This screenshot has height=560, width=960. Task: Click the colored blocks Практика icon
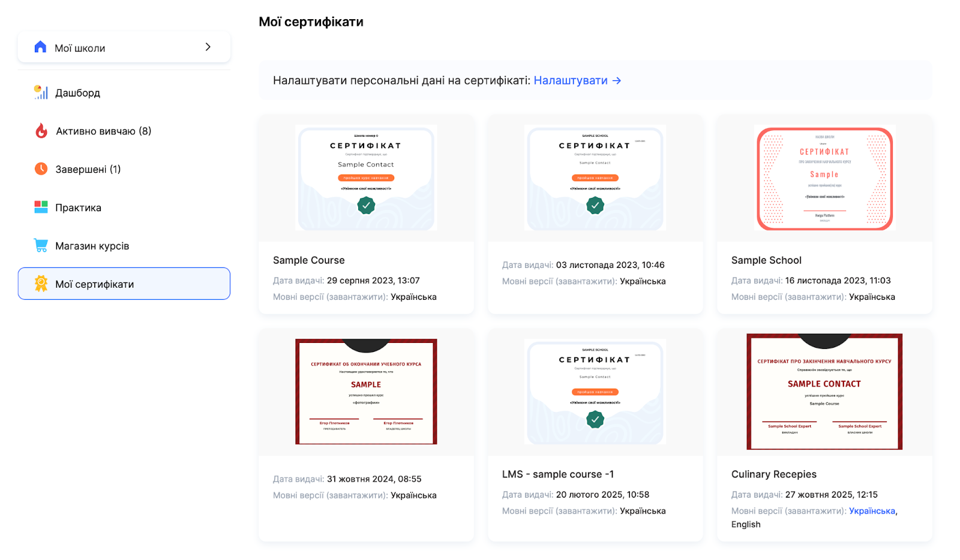(x=41, y=207)
